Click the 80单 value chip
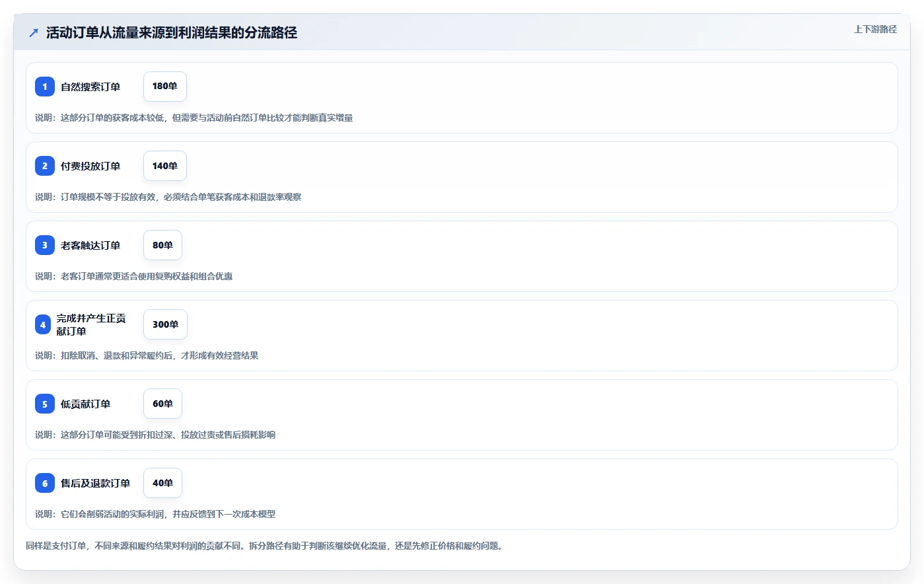 point(162,245)
